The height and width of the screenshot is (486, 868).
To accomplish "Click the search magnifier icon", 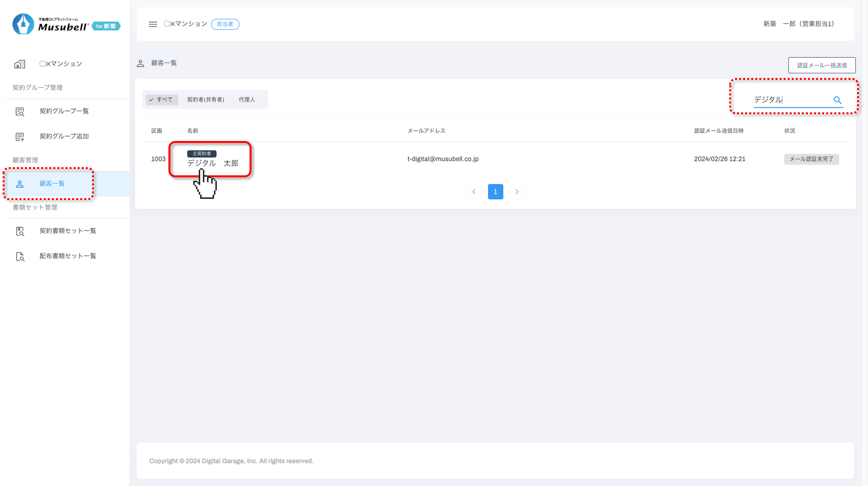I will coord(837,100).
